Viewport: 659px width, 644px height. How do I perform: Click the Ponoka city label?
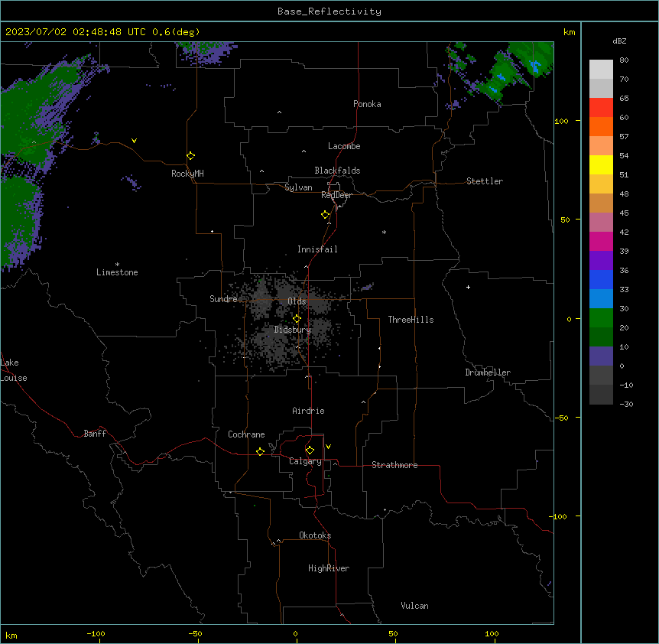pyautogui.click(x=367, y=104)
